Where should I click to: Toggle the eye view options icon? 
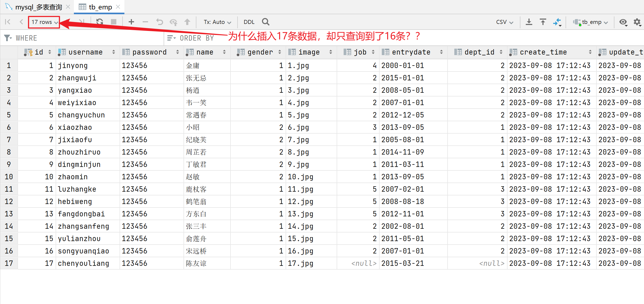pyautogui.click(x=623, y=22)
